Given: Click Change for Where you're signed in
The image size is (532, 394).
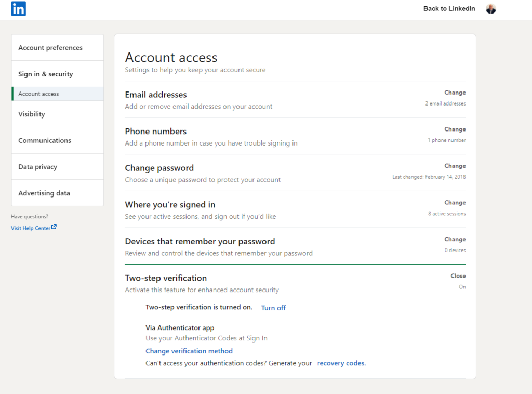Looking at the screenshot, I should coord(455,203).
